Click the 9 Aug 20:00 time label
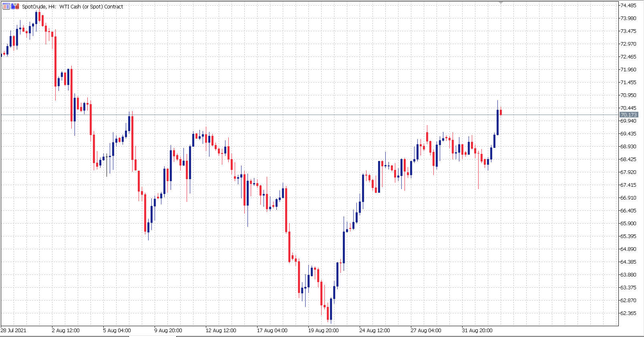The width and height of the screenshot is (644, 337). pyautogui.click(x=168, y=331)
